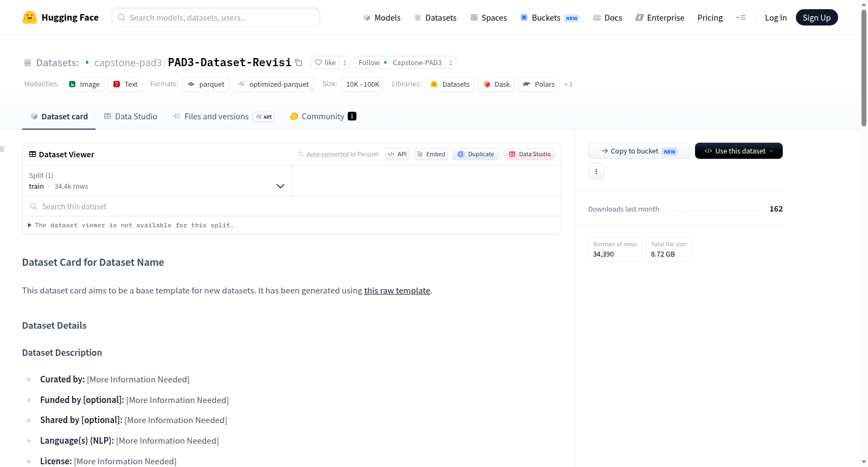
Task: Open the PAD3-Dataset-Revisi dataset title link
Action: click(229, 62)
